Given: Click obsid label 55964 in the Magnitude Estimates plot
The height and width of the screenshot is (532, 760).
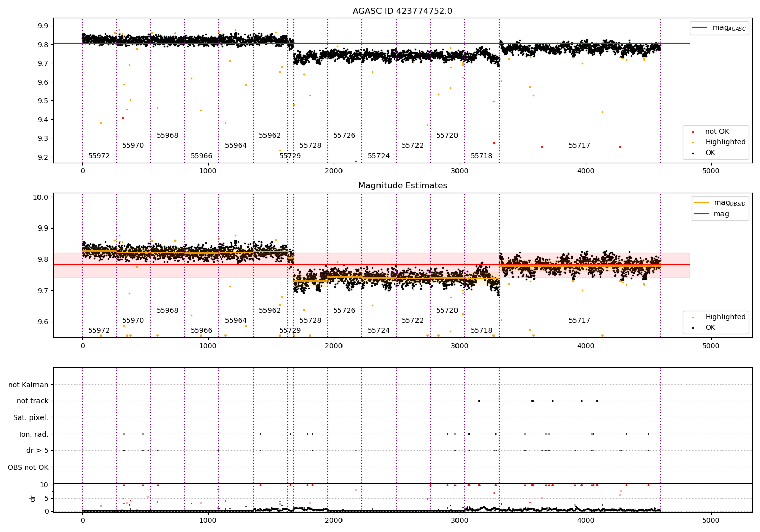Looking at the screenshot, I should (236, 321).
